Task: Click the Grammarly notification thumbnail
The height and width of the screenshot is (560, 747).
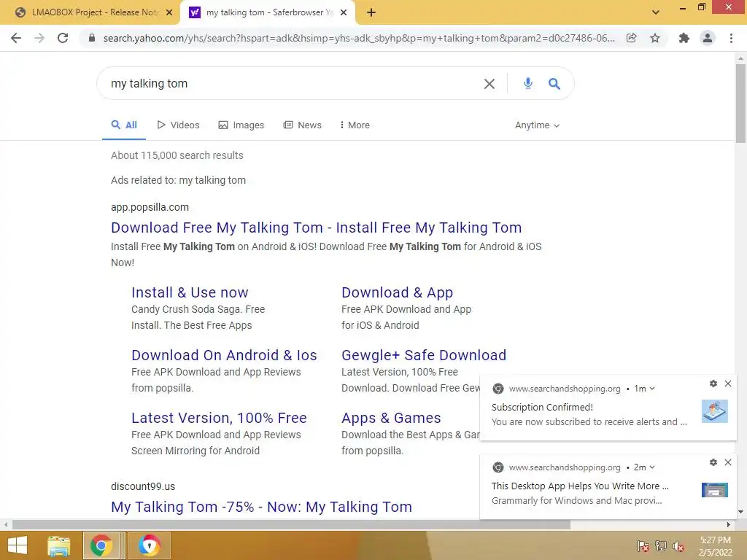Action: click(x=715, y=490)
